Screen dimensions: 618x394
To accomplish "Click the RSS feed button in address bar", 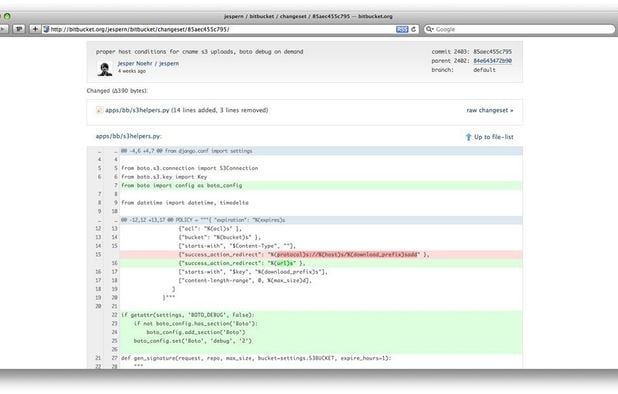I will (x=402, y=29).
